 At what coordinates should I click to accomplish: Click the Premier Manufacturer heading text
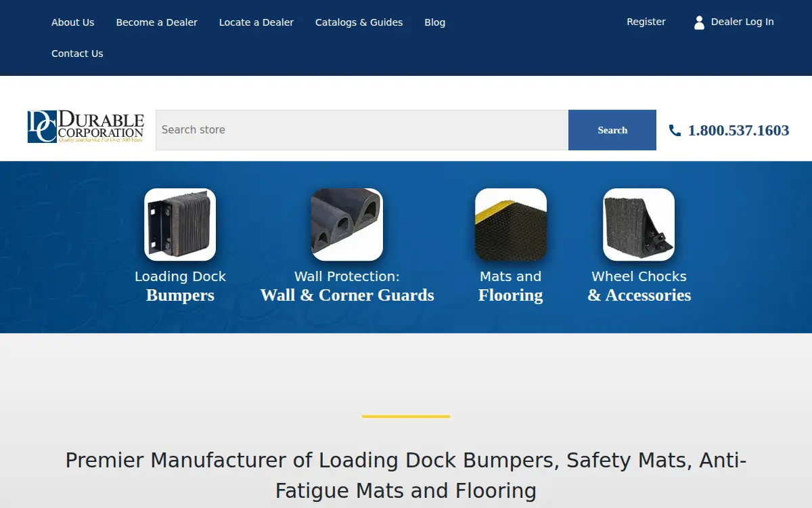(406, 475)
